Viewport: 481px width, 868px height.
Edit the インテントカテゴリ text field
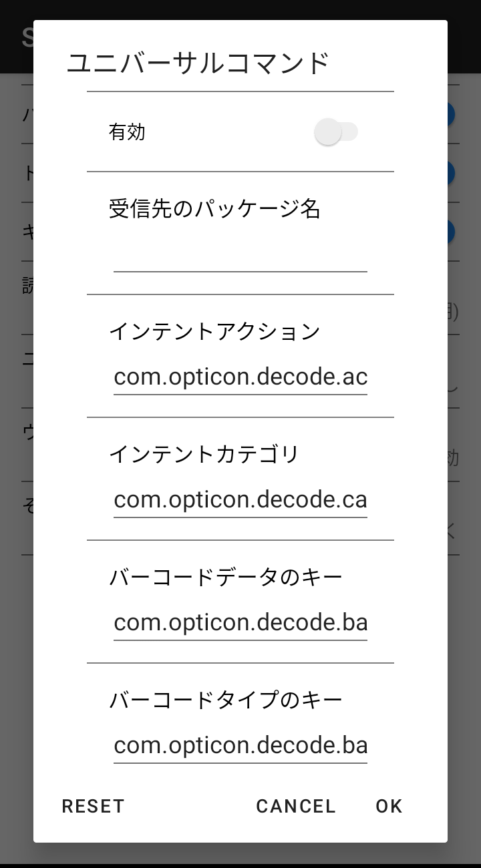point(240,500)
